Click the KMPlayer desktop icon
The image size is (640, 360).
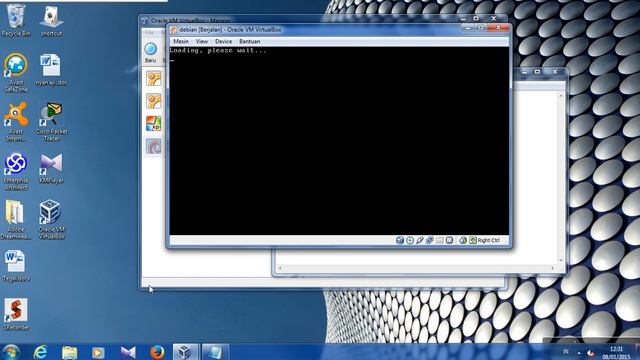pos(51,168)
